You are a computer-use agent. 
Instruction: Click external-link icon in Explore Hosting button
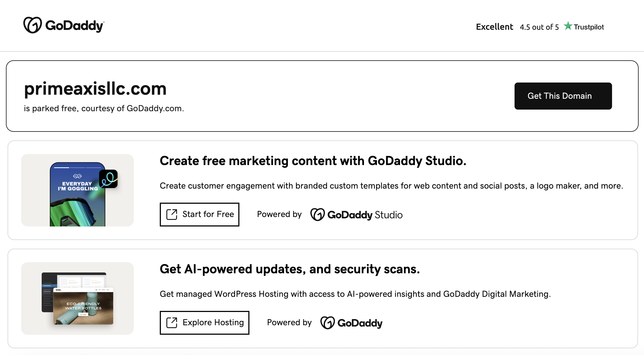coord(172,323)
